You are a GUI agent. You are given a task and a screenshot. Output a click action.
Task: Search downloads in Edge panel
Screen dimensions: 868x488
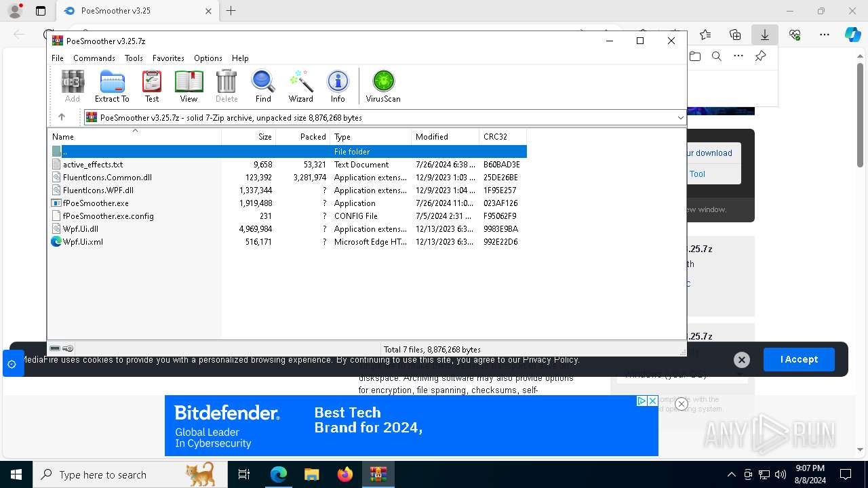(x=717, y=56)
